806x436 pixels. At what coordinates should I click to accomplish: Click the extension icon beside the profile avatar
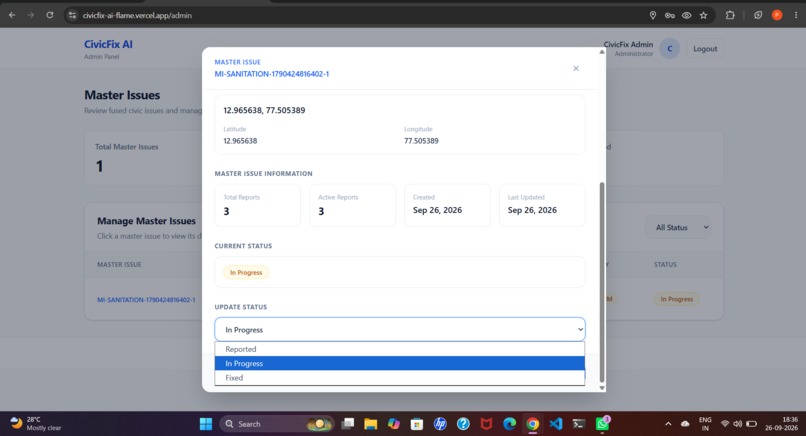tap(758, 15)
